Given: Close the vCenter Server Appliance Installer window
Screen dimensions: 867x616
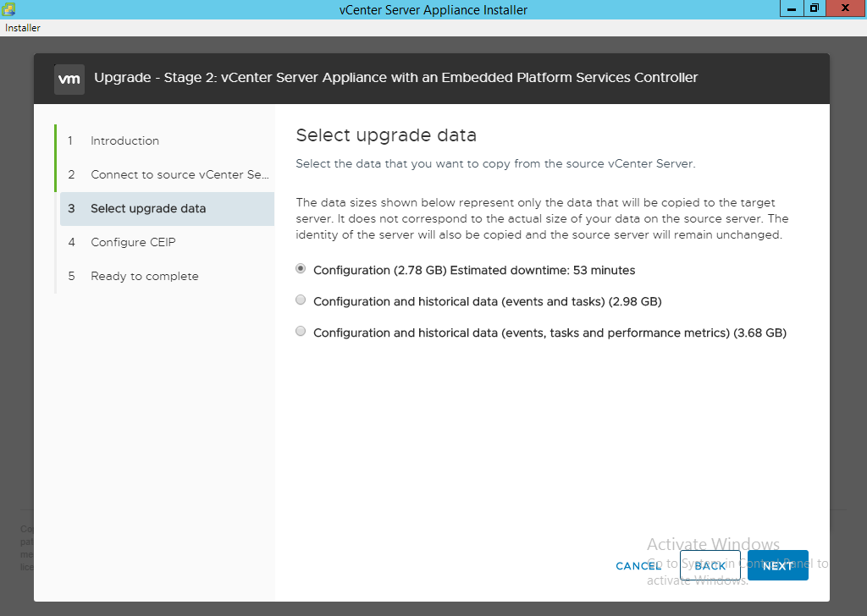Looking at the screenshot, I should click(846, 8).
